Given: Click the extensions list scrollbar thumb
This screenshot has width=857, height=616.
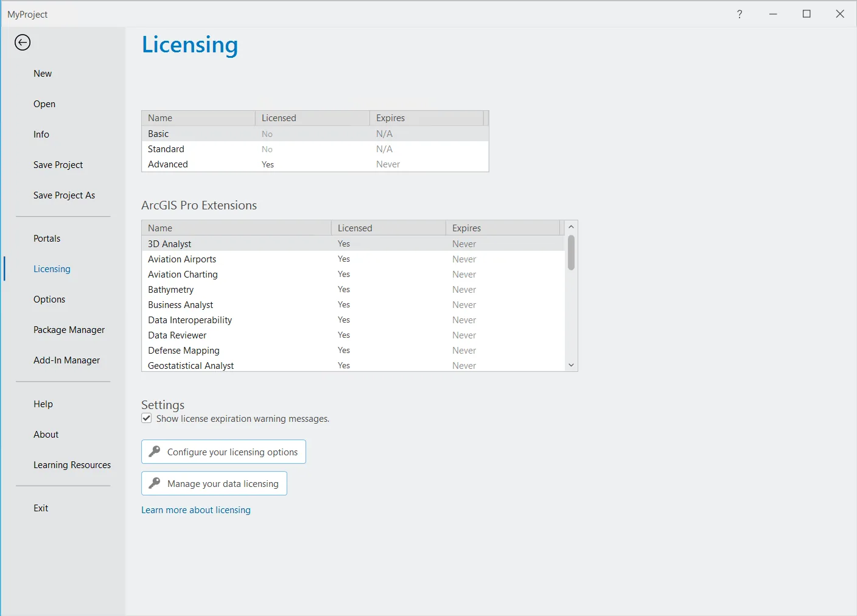Looking at the screenshot, I should tap(571, 253).
